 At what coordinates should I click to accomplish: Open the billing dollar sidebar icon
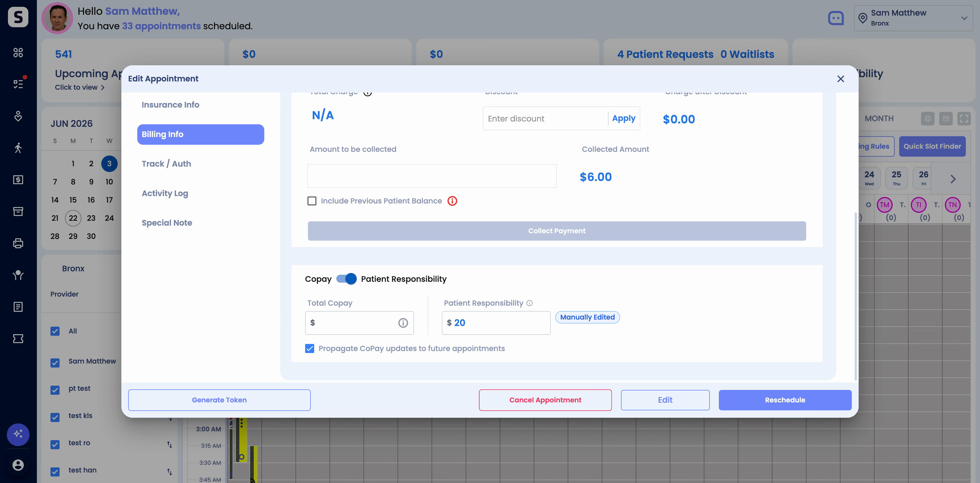coord(18,180)
